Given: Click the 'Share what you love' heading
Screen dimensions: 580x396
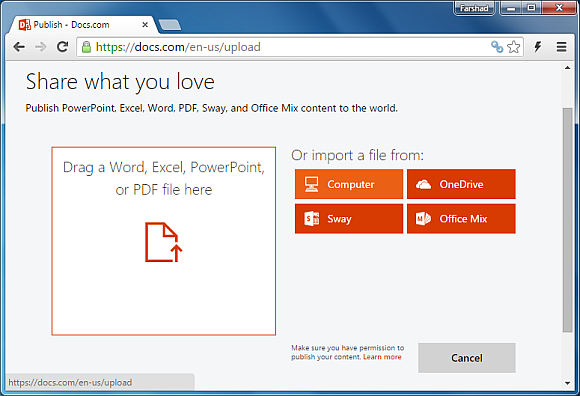Looking at the screenshot, I should pos(120,82).
